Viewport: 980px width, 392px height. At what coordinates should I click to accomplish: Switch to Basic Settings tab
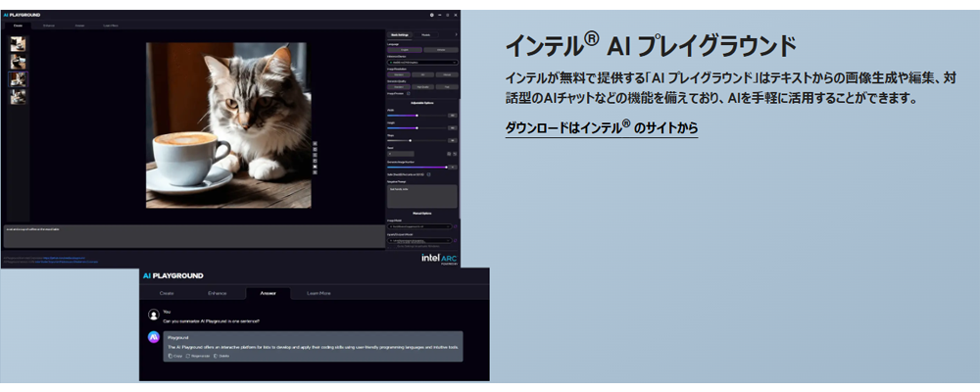pyautogui.click(x=399, y=35)
